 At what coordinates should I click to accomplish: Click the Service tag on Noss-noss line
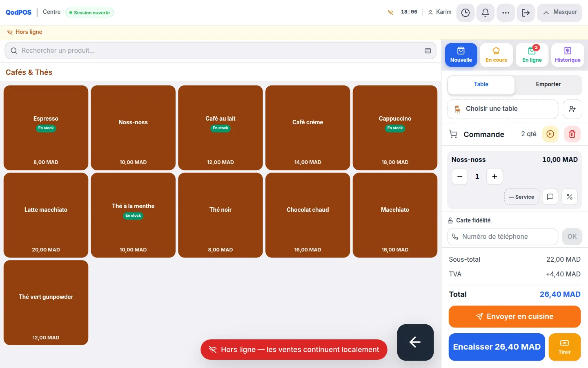[521, 197]
